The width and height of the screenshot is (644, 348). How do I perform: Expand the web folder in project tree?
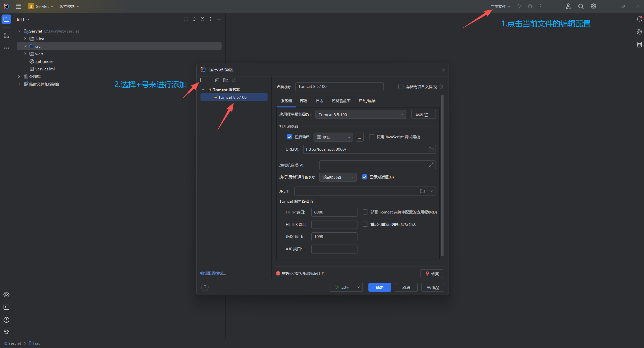25,54
